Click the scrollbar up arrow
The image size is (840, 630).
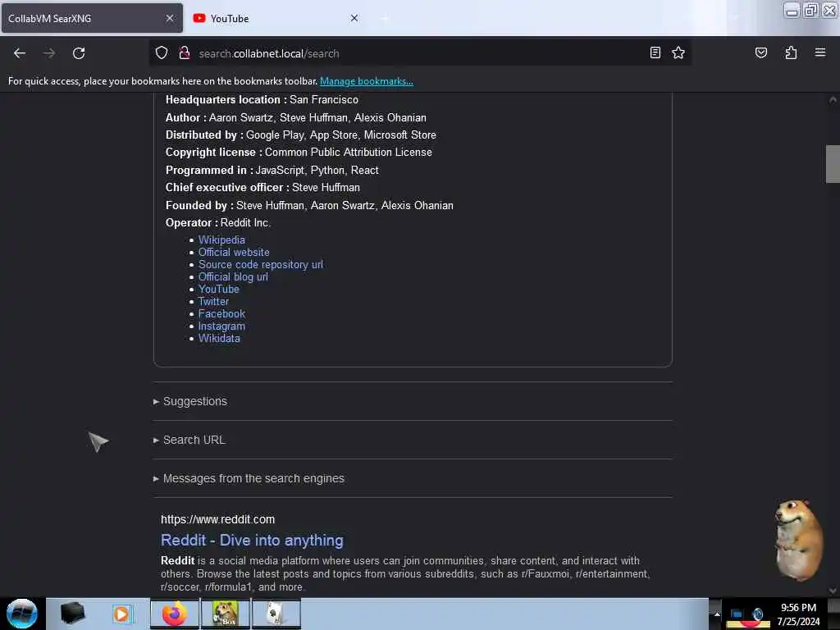click(x=833, y=99)
